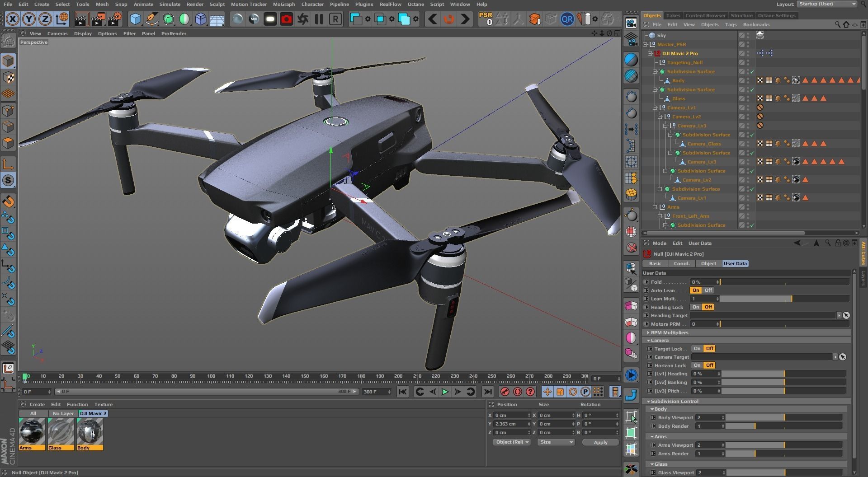
Task: Switch to the Takes tab
Action: pyautogui.click(x=673, y=15)
